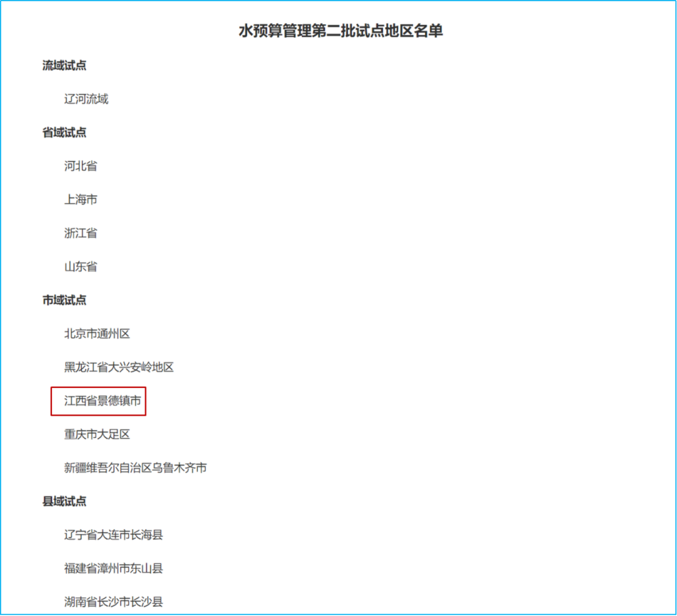This screenshot has height=616, width=677.
Task: Click the 浙江省 entry
Action: pos(79,233)
